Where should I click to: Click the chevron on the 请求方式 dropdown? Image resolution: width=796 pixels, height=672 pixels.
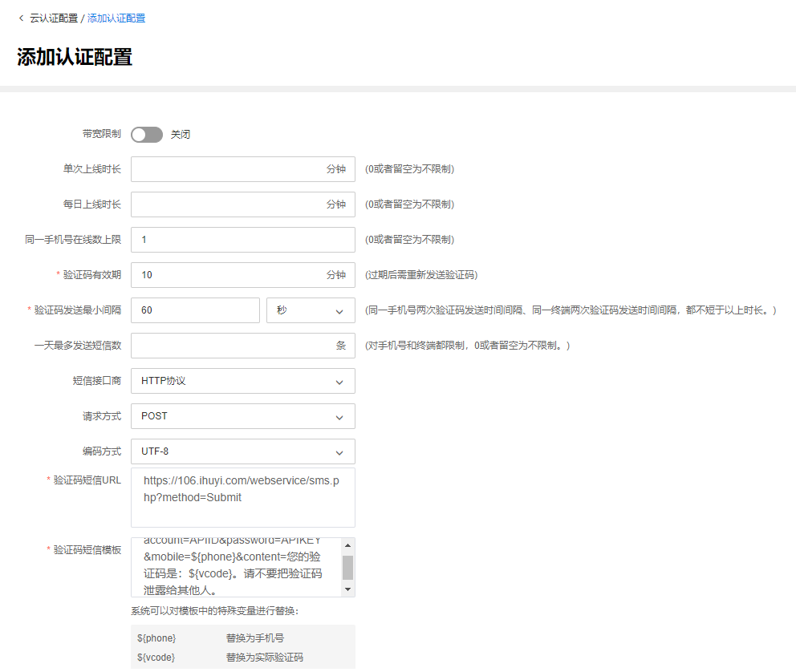(x=340, y=416)
